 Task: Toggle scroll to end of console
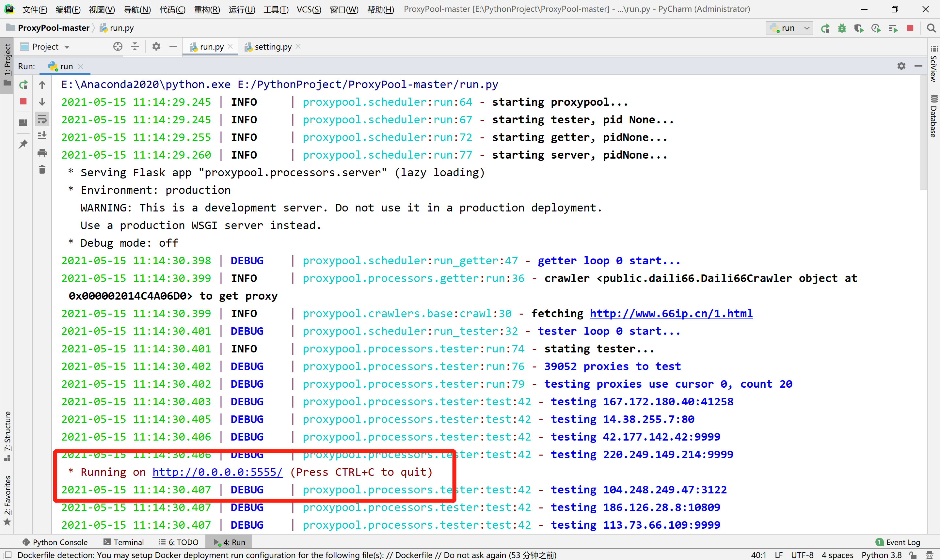42,135
